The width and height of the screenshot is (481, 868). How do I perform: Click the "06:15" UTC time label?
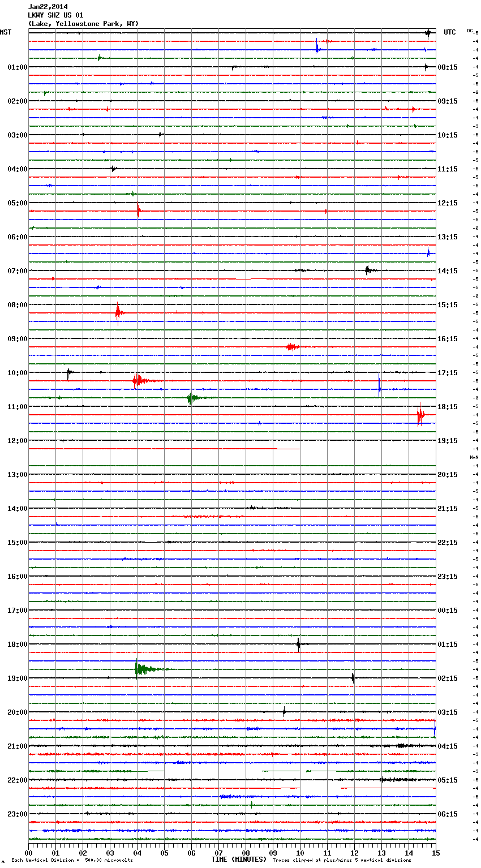click(x=448, y=814)
